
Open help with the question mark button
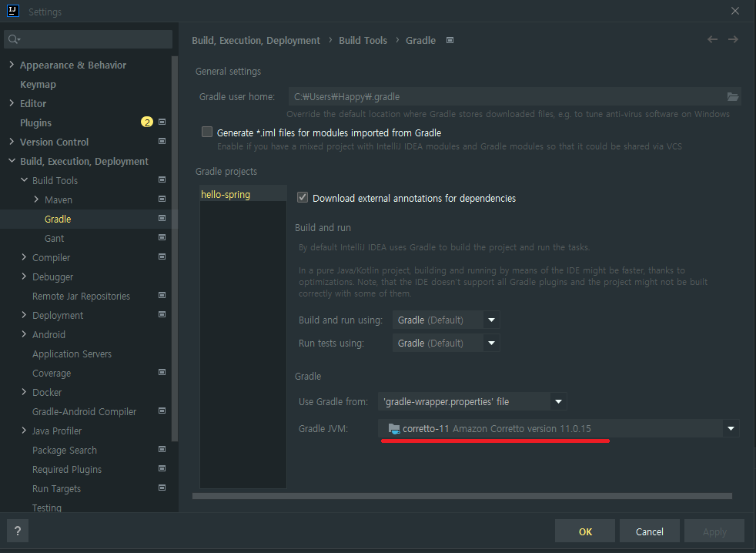[x=18, y=531]
